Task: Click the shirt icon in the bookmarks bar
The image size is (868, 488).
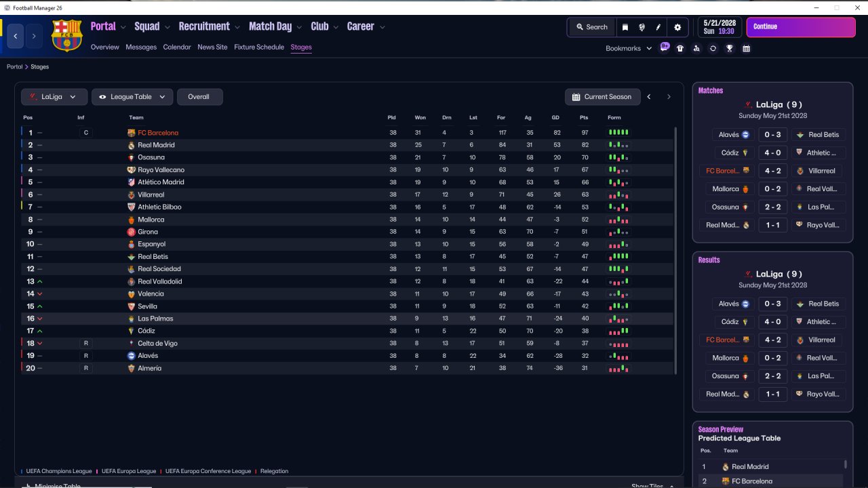Action: point(680,49)
